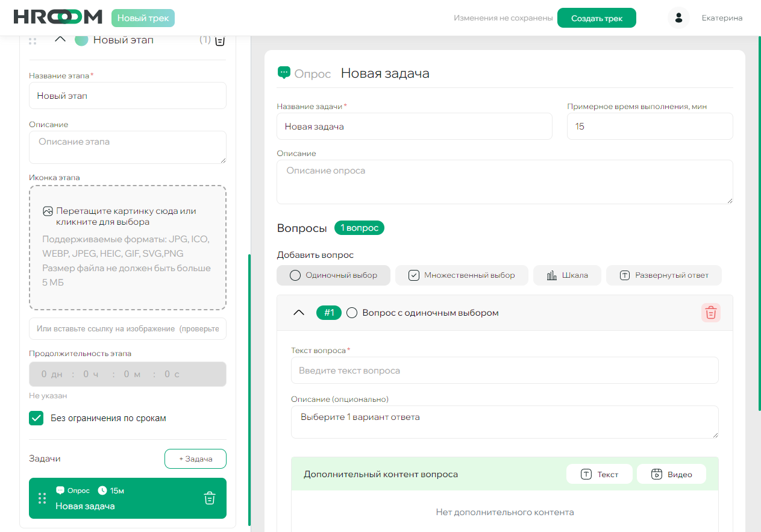Add a Шкала question type
The image size is (761, 532).
coord(567,275)
